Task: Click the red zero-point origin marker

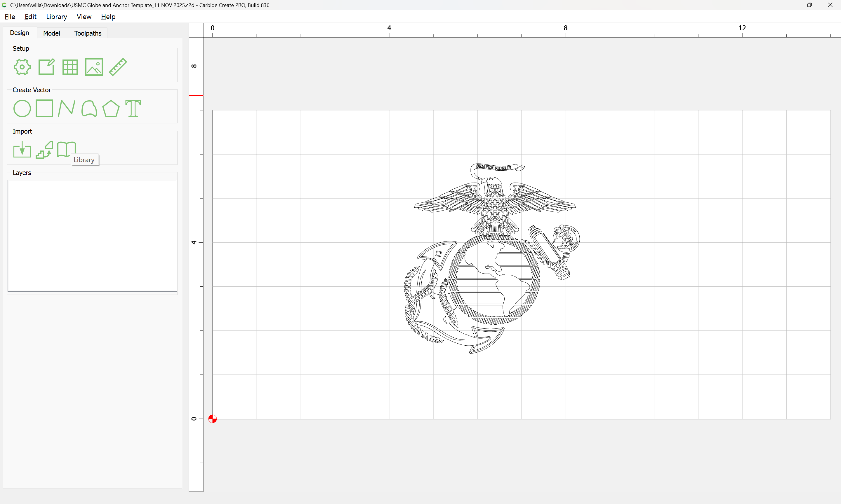Action: [213, 419]
